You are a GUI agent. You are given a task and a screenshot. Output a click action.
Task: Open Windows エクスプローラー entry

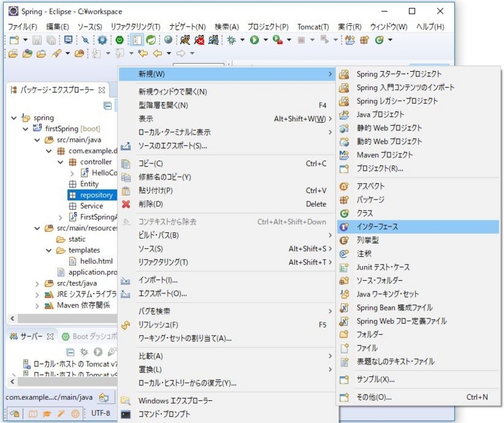coord(227,400)
